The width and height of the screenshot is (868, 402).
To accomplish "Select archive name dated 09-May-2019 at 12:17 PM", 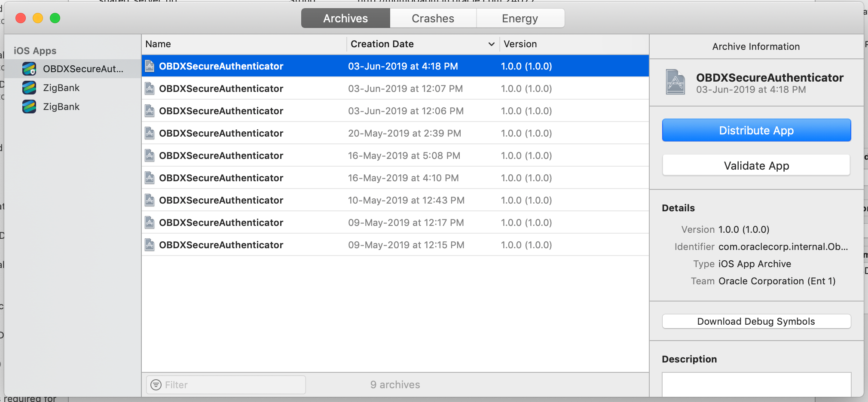I will [x=221, y=222].
